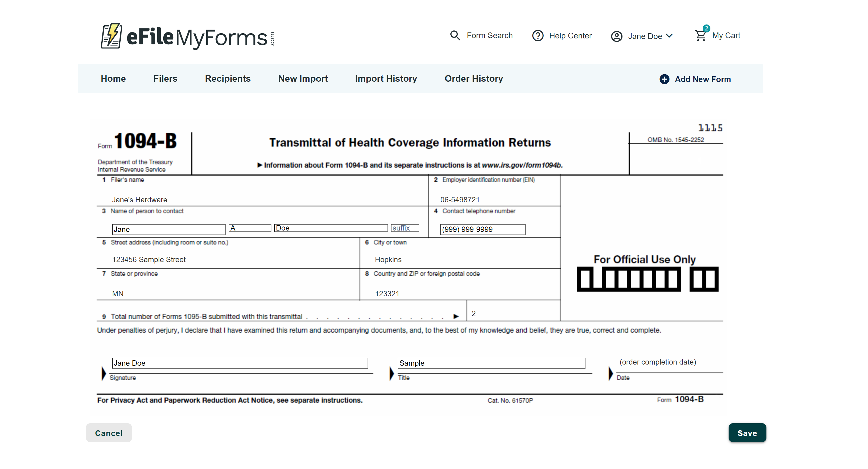The image size is (868, 469).
Task: Click the contact telephone number field
Action: pyautogui.click(x=483, y=229)
